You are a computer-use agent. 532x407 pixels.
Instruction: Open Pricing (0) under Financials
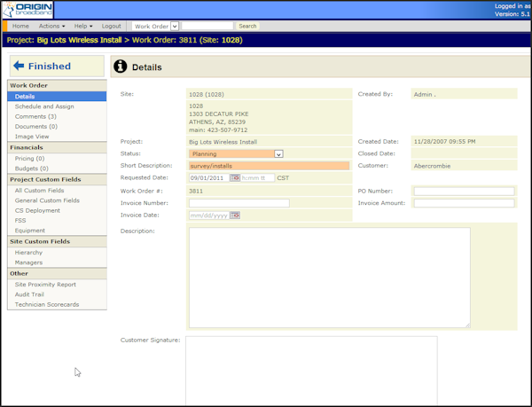coord(29,159)
